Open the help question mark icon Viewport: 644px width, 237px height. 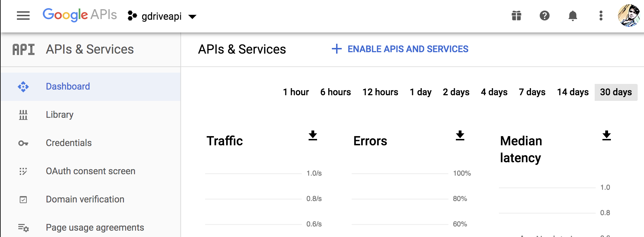(x=545, y=16)
